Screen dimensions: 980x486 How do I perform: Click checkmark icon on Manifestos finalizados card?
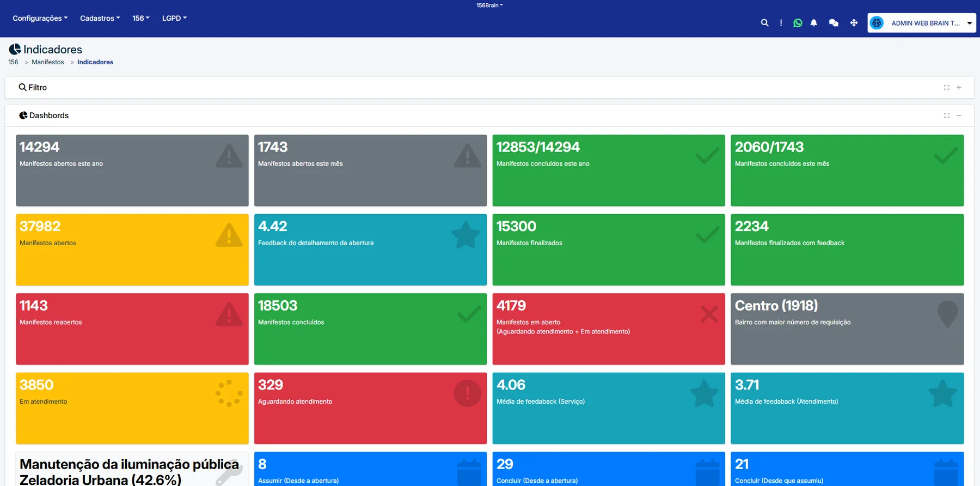tap(707, 235)
